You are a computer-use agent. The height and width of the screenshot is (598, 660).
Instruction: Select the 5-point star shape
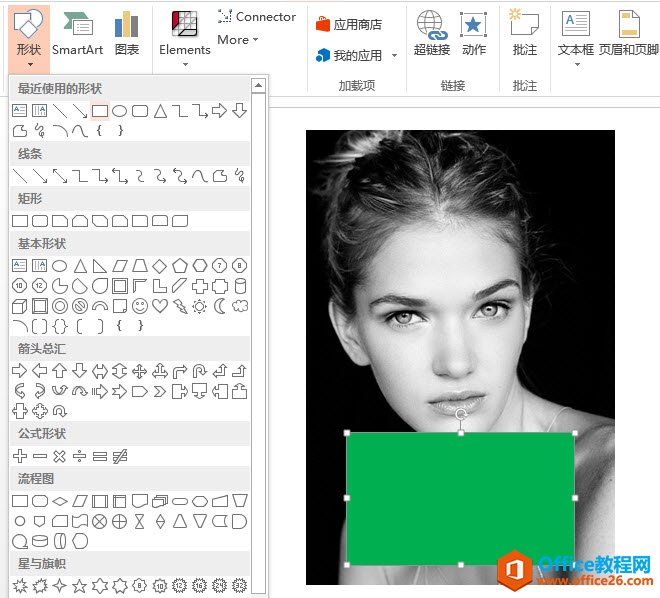coord(79,585)
